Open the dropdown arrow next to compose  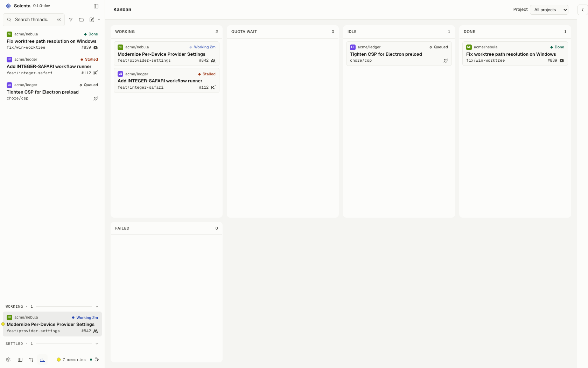(x=99, y=20)
